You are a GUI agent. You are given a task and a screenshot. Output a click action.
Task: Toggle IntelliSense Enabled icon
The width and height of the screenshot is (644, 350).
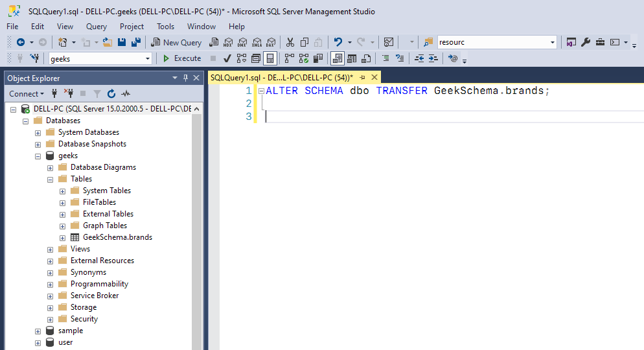click(x=270, y=58)
